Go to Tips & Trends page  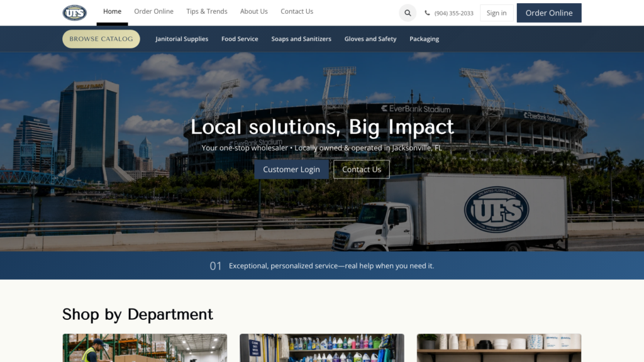click(206, 11)
